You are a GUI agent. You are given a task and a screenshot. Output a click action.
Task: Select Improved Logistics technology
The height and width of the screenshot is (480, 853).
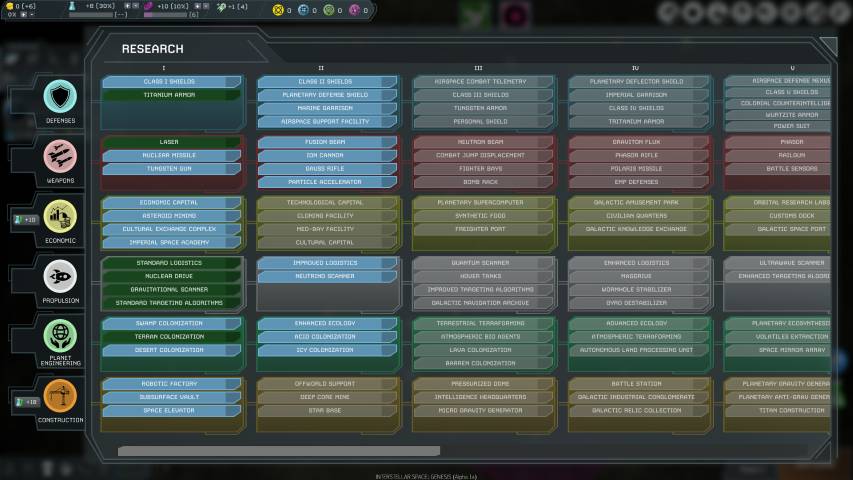[325, 263]
